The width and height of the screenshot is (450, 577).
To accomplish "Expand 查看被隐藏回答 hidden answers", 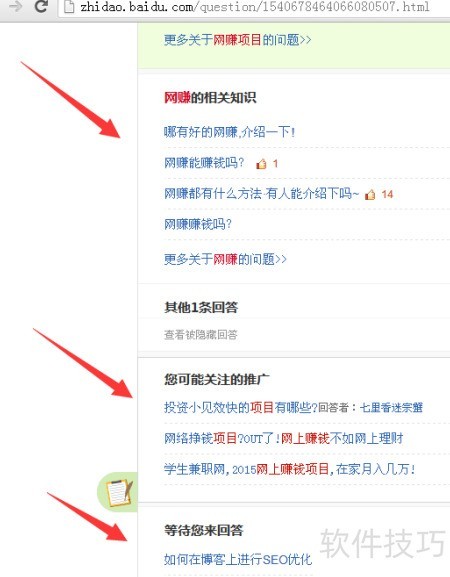I will 201,334.
